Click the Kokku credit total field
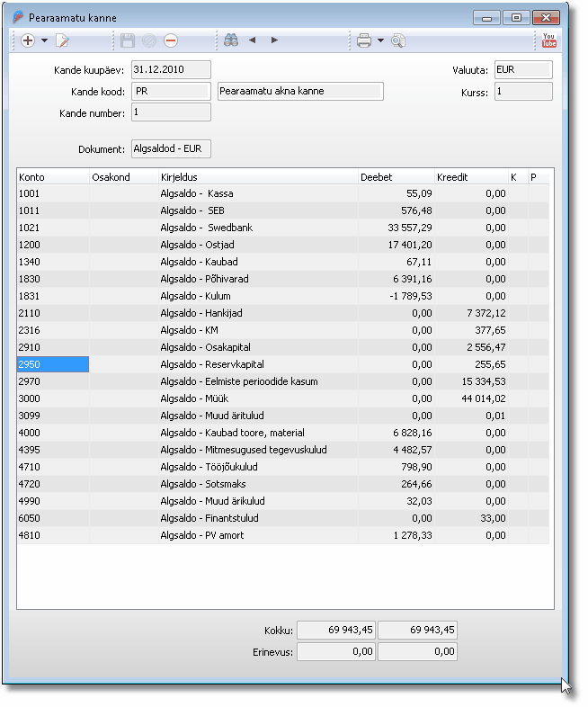Image resolution: width=588 pixels, height=707 pixels. pyautogui.click(x=418, y=630)
